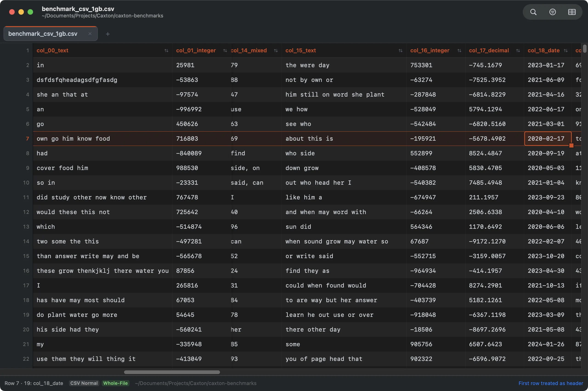The height and width of the screenshot is (391, 588).
Task: Click the cell 'dsfdsfqheadagsdfgfasdg'
Action: point(103,80)
